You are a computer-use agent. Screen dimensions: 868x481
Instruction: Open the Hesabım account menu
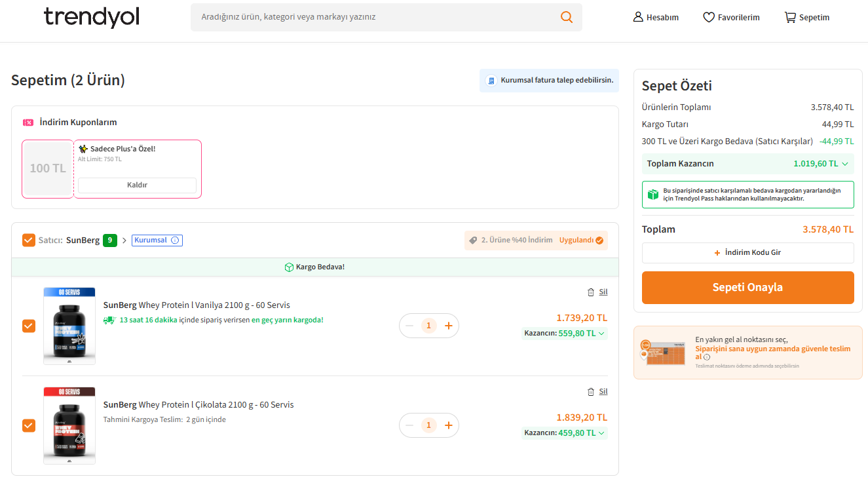(656, 18)
